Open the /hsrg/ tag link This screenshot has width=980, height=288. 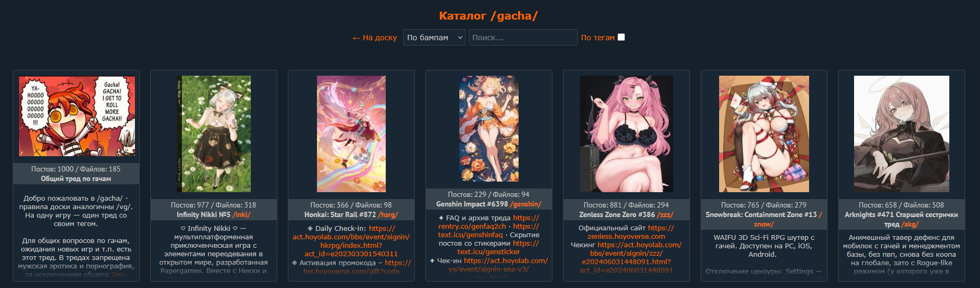pyautogui.click(x=388, y=214)
